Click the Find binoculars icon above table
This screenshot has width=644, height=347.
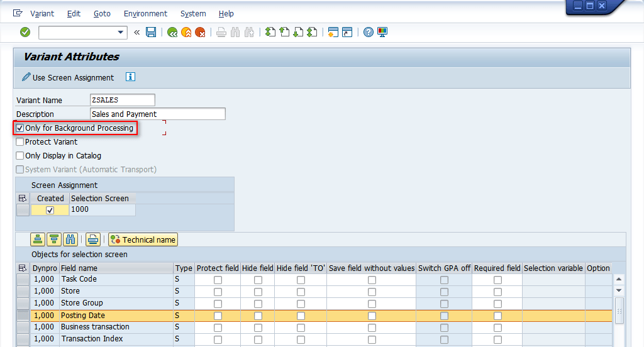click(x=70, y=240)
